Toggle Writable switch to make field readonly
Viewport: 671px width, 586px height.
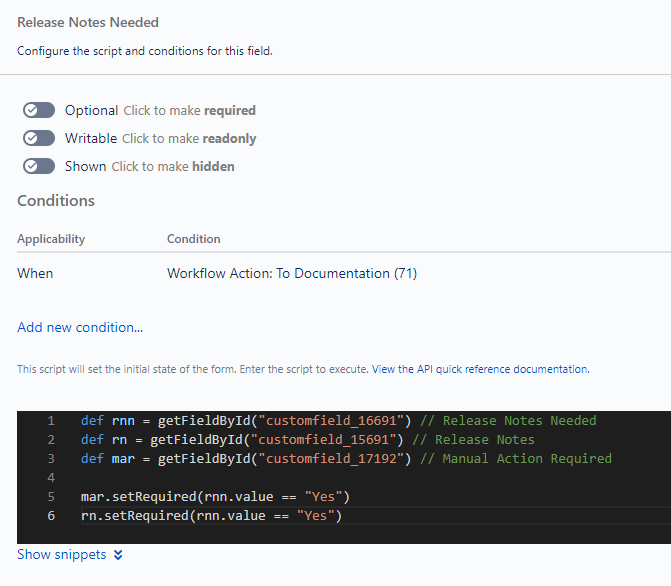click(x=39, y=138)
